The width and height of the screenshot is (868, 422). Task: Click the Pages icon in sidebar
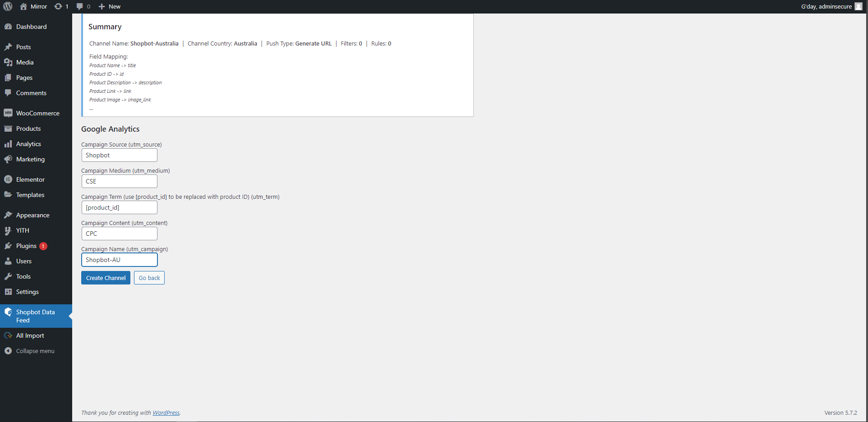click(x=8, y=78)
